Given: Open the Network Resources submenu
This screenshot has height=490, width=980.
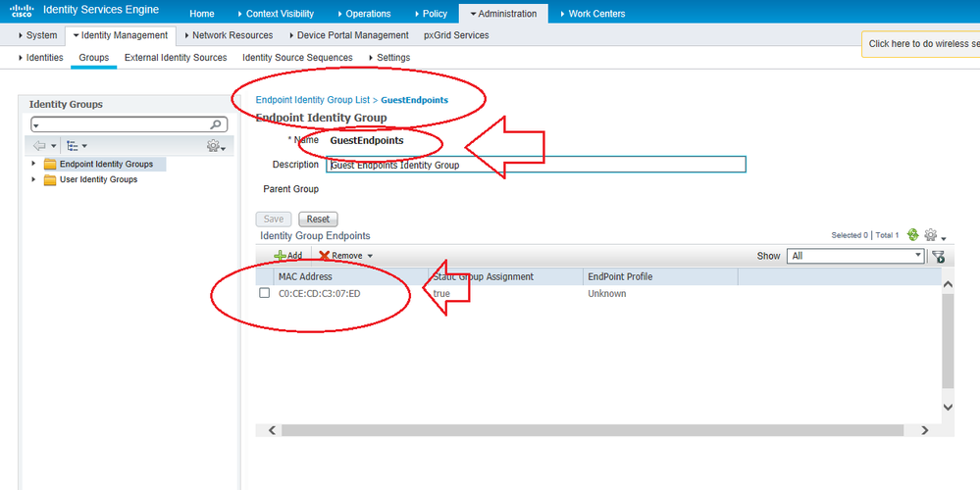Looking at the screenshot, I should (229, 35).
